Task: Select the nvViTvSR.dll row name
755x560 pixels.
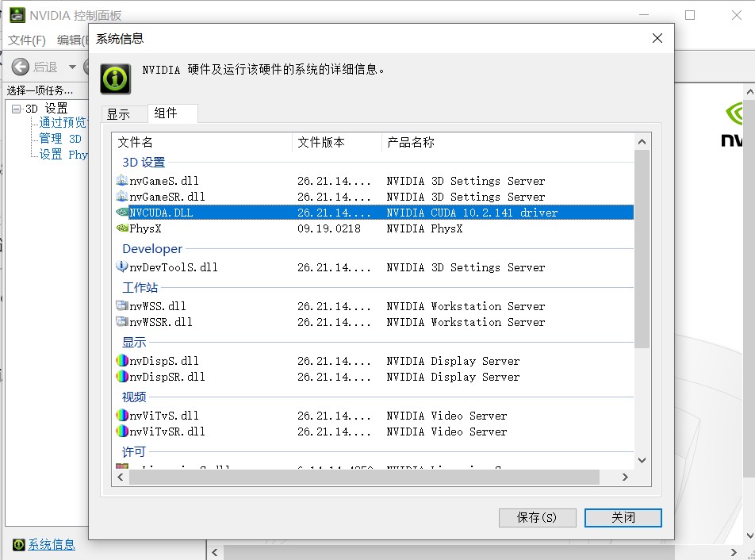Action: [x=167, y=431]
